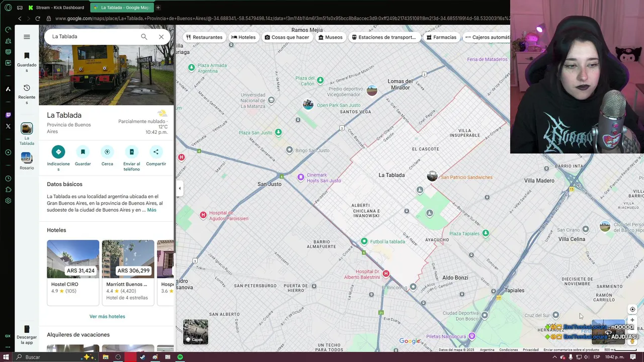Screen dimensions: 644x362
Task: Click the Plaza del Cañón marker
Action: click(x=320, y=80)
